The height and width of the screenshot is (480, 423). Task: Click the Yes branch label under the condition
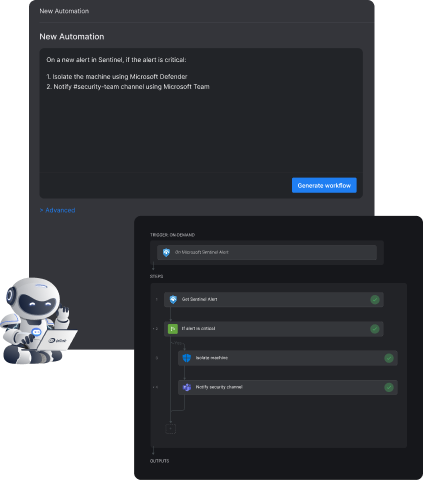(x=178, y=343)
